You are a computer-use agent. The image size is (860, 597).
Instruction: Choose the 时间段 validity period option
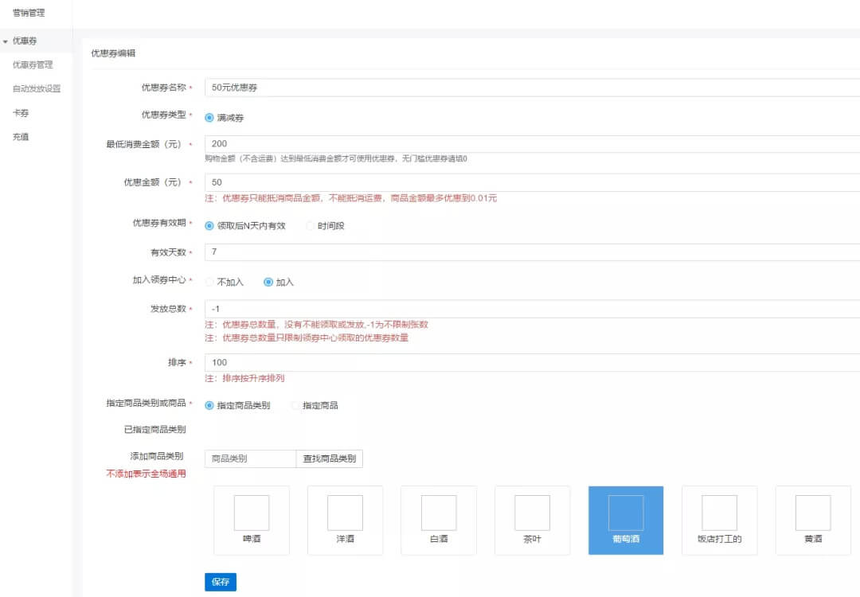pyautogui.click(x=311, y=226)
